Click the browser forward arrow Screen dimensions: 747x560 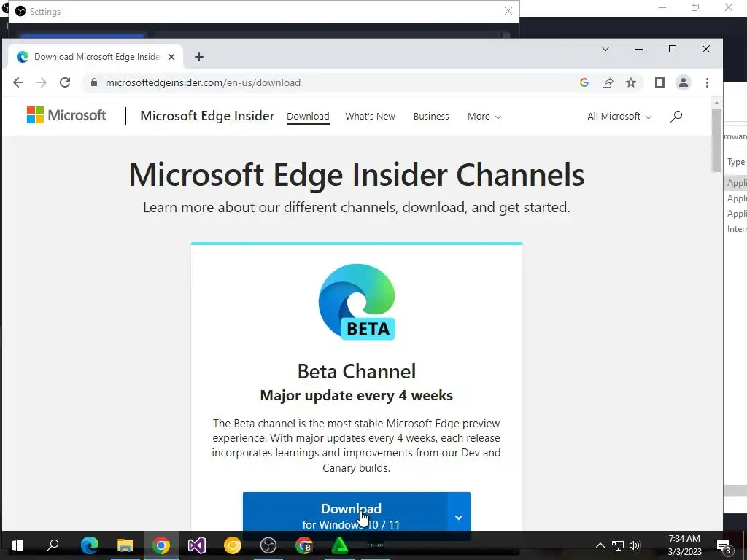(x=42, y=82)
